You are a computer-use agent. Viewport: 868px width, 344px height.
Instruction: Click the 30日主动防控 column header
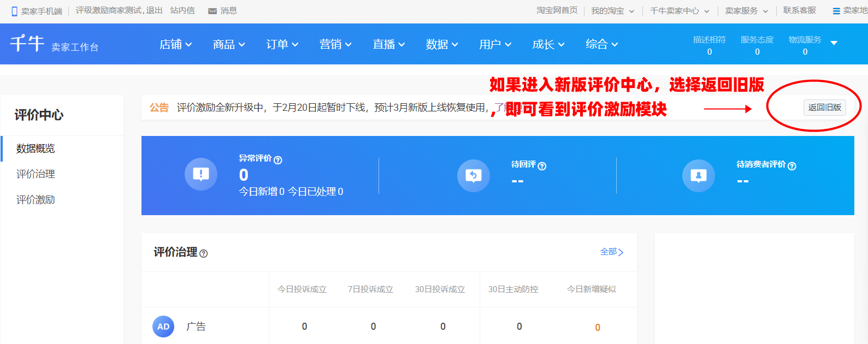click(513, 289)
